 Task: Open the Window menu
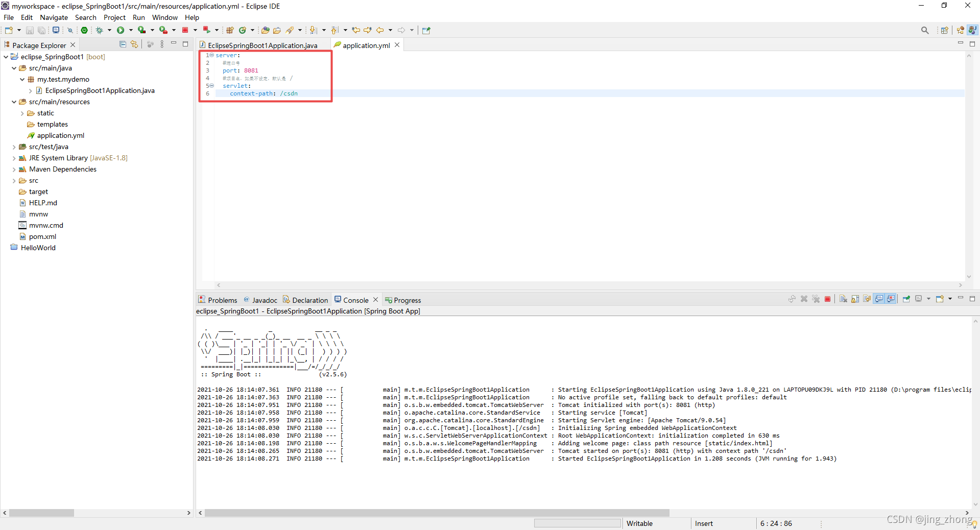[x=165, y=17]
